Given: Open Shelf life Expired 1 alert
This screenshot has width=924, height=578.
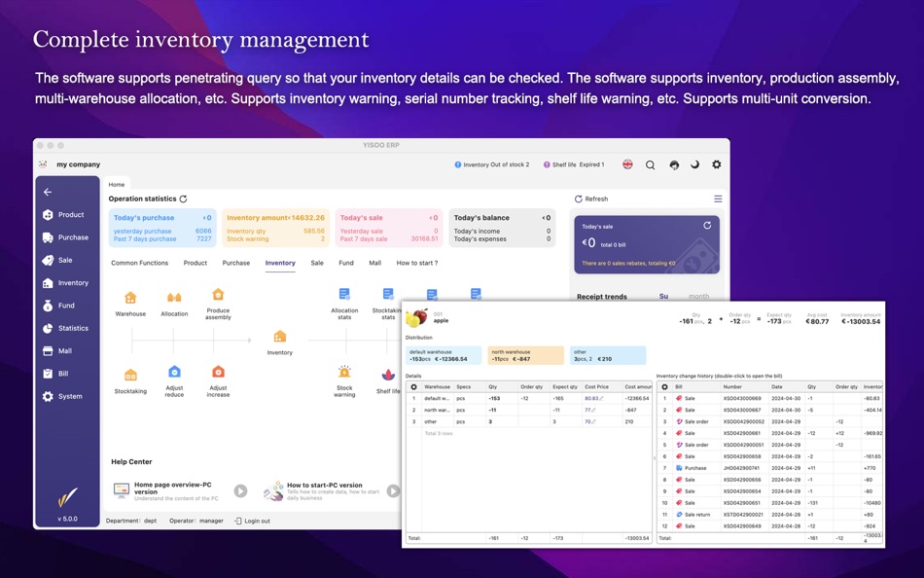Looking at the screenshot, I should point(574,164).
